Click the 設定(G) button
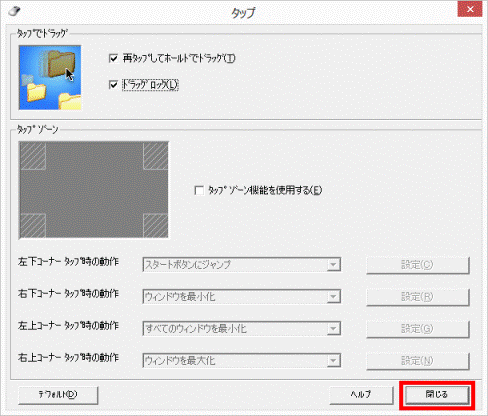Viewport: 488px width, 416px height. [x=418, y=329]
